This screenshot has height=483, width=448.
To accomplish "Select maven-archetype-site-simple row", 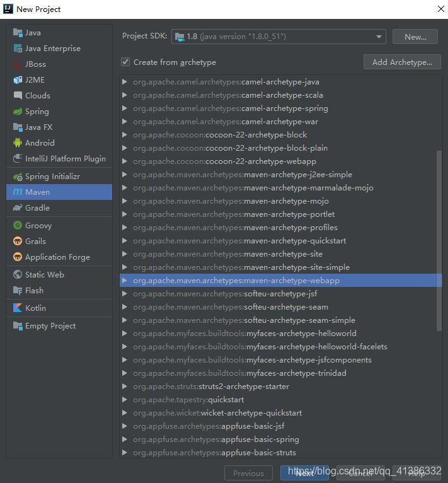I will point(280,267).
